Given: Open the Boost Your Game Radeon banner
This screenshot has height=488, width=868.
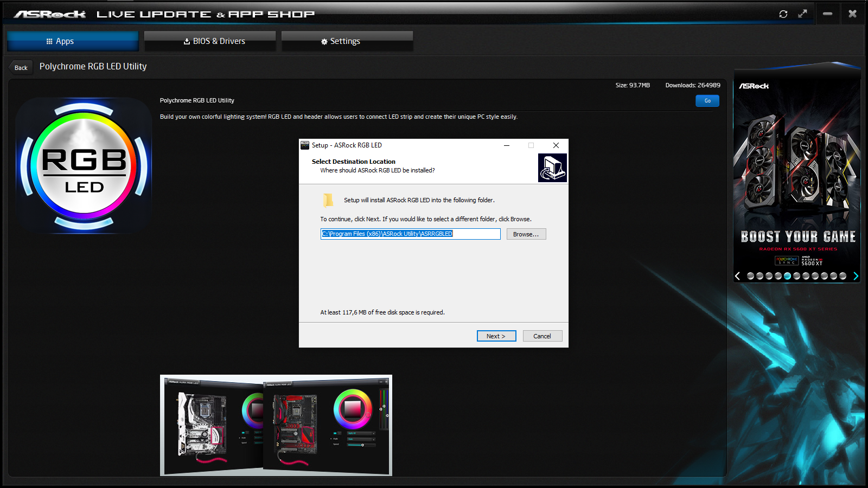Looking at the screenshot, I should tap(797, 174).
